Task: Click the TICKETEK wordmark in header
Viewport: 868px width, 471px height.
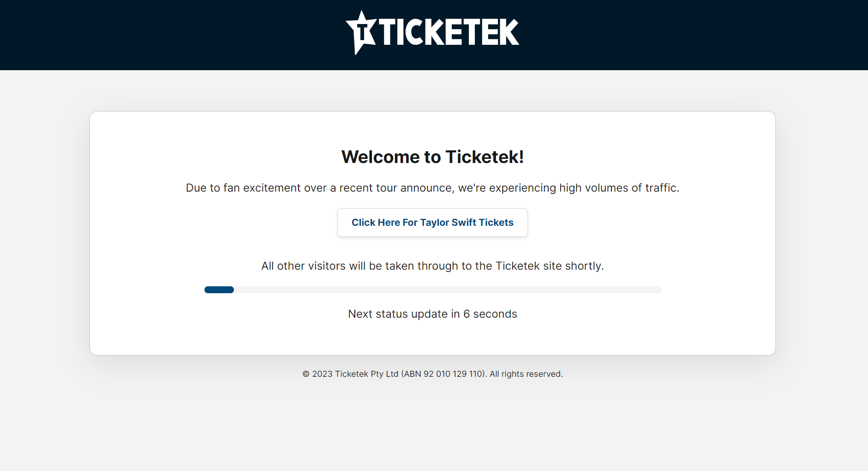Action: point(449,32)
